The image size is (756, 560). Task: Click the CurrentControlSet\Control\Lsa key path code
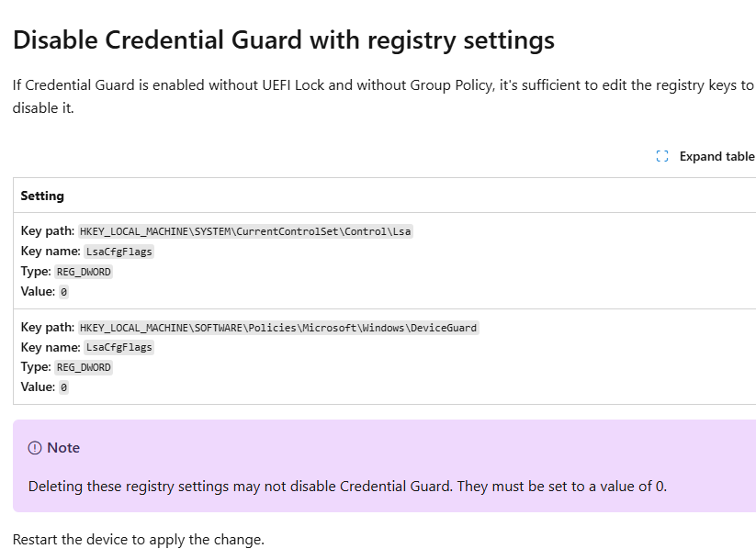pos(245,231)
